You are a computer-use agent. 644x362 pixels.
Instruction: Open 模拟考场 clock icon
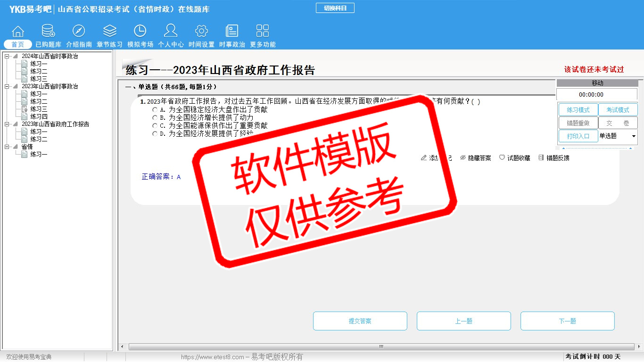[140, 32]
